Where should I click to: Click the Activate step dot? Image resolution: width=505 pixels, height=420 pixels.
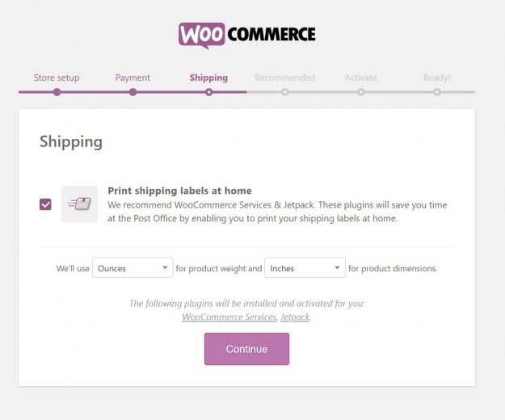tap(361, 92)
